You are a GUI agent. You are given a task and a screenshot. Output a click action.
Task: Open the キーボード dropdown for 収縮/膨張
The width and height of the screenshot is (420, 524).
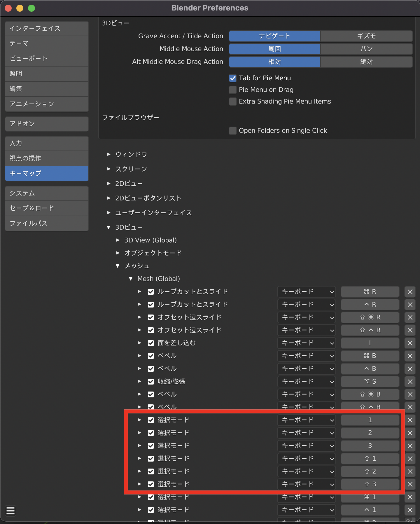pos(307,382)
